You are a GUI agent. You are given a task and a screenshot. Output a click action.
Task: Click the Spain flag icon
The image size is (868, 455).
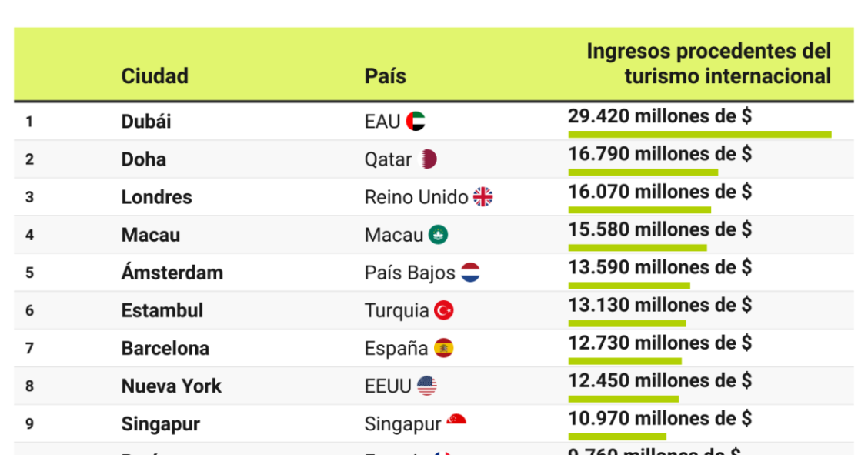444,348
